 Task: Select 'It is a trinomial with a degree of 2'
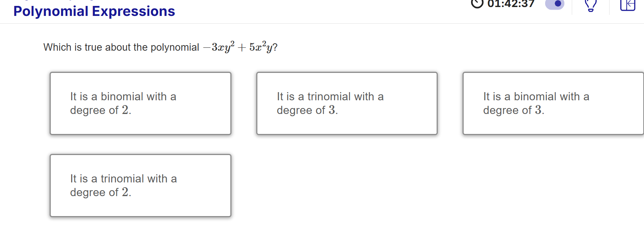[140, 185]
